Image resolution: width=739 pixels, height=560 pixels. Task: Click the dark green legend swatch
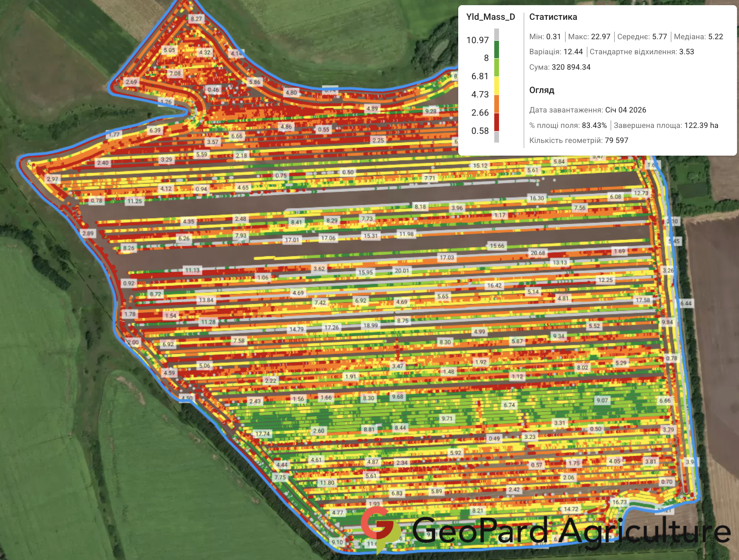click(x=496, y=50)
